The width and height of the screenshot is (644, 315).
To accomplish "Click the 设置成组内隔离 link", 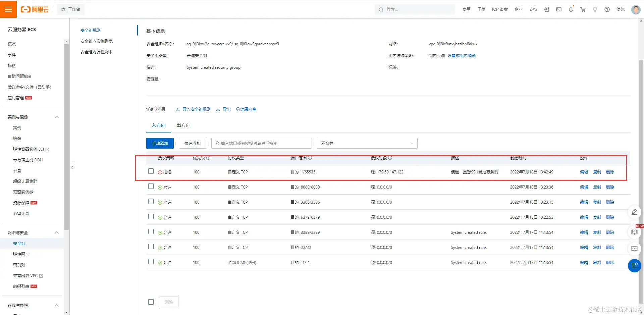I will tap(462, 56).
